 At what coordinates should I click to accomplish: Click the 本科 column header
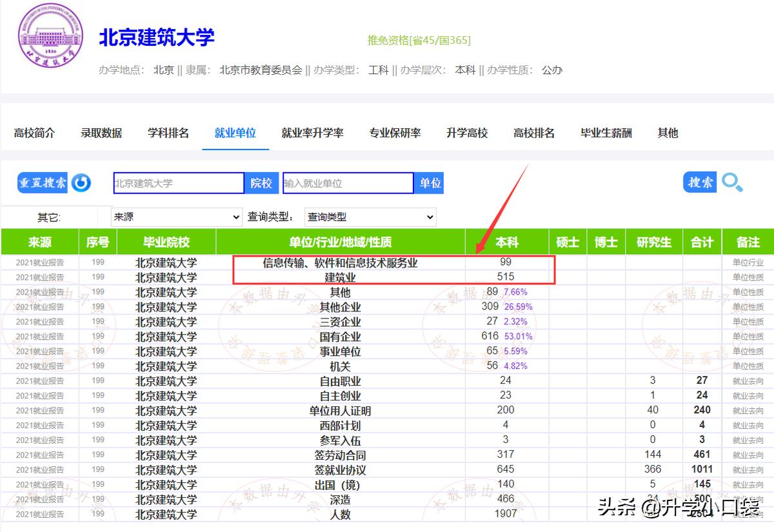tap(506, 242)
